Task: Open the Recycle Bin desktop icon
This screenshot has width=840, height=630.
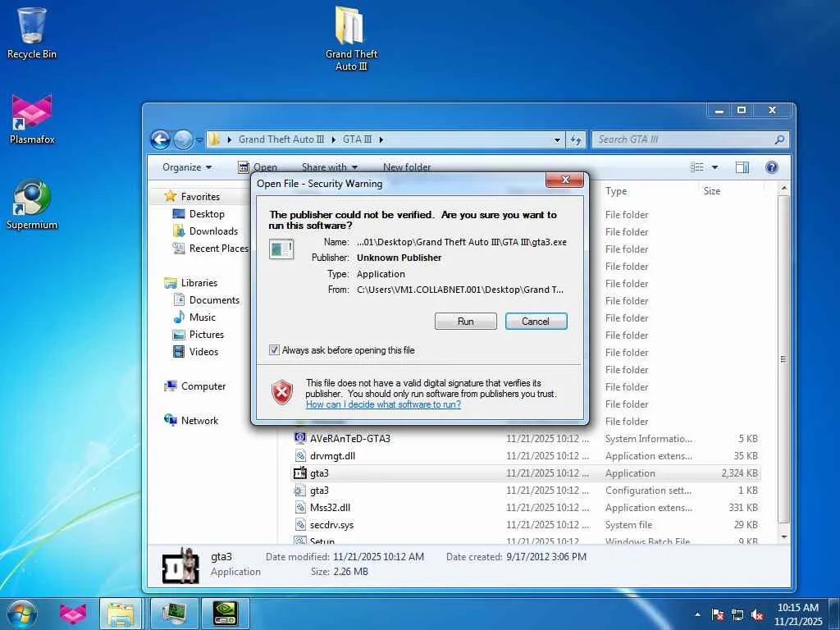Action: [31, 33]
